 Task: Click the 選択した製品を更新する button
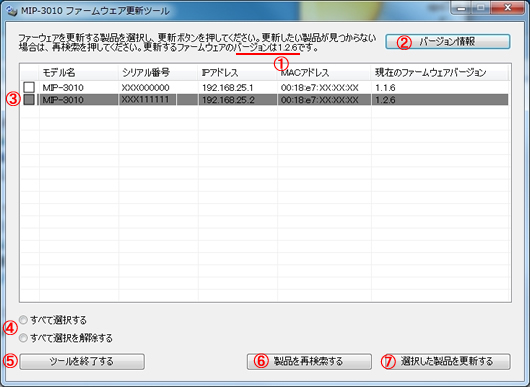448,361
